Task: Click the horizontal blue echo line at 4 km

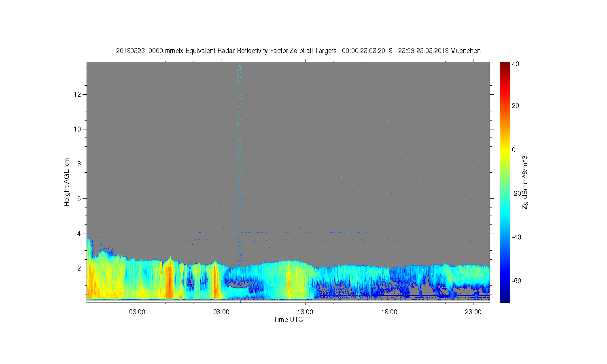Action: pyautogui.click(x=283, y=232)
